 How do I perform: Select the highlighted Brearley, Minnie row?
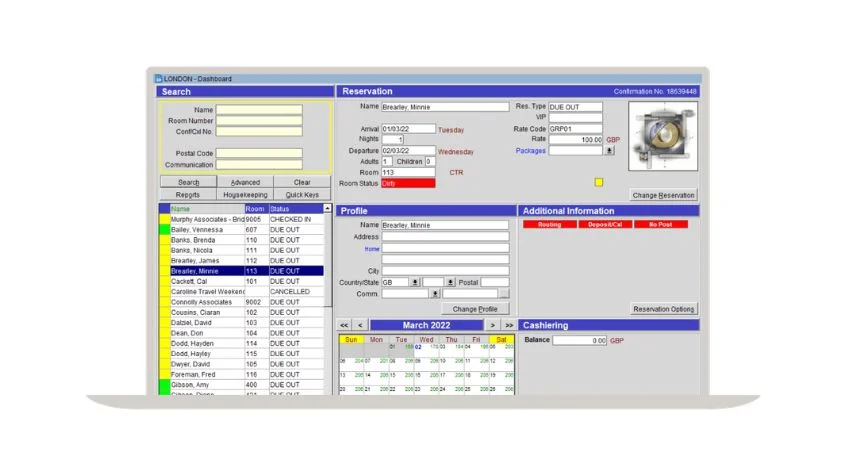pyautogui.click(x=241, y=271)
